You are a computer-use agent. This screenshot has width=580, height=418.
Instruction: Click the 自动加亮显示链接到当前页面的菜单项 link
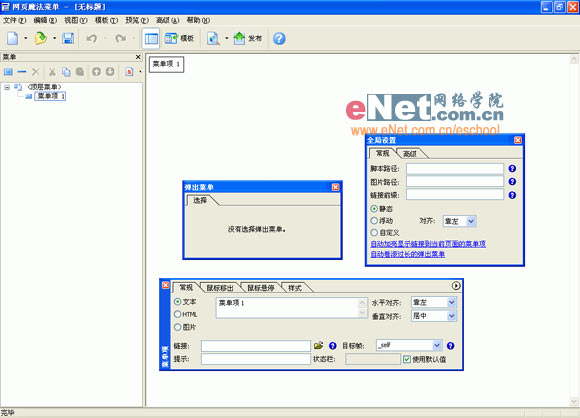coord(428,244)
